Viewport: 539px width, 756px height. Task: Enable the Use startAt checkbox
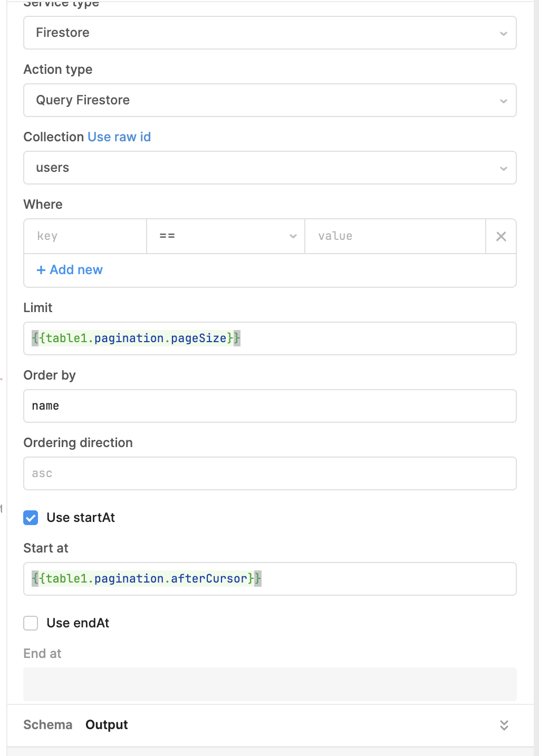click(x=31, y=518)
